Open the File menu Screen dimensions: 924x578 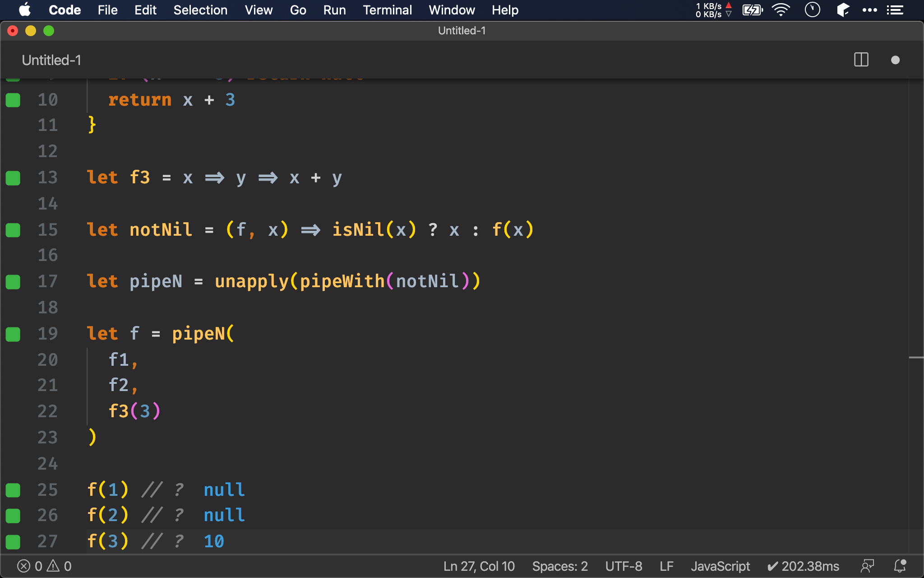[x=107, y=10]
